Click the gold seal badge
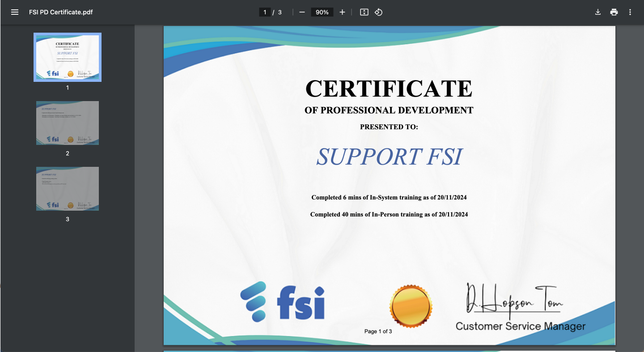644x352 pixels. [411, 307]
